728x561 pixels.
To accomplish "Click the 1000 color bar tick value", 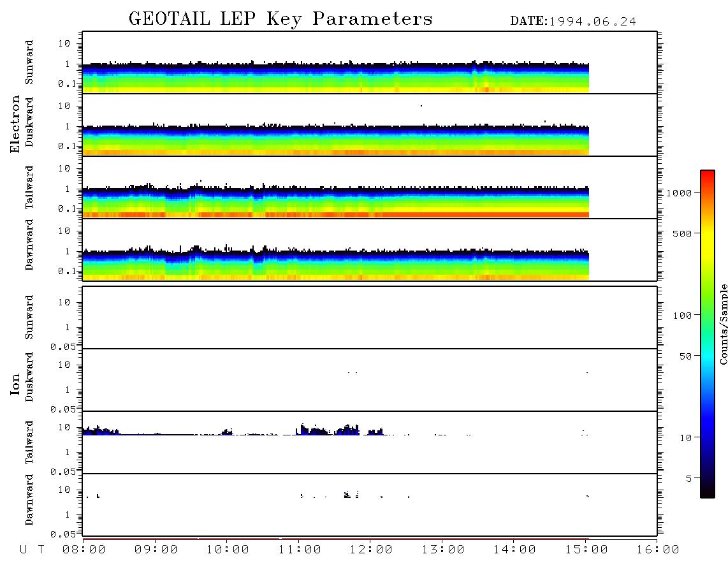I will pos(679,193).
